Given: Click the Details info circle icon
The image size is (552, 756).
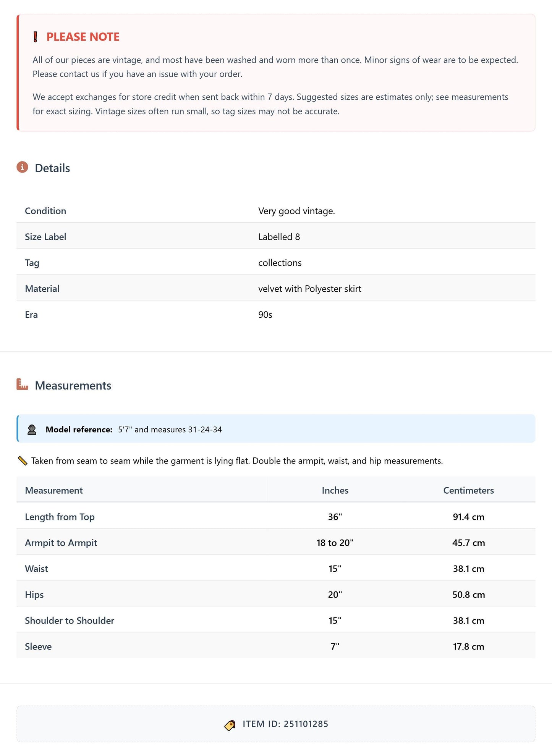Looking at the screenshot, I should tap(22, 167).
